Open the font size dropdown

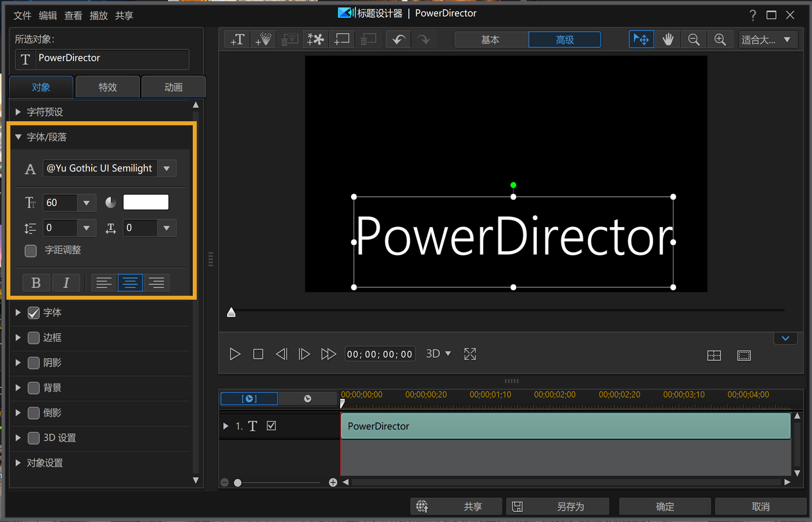click(x=86, y=203)
